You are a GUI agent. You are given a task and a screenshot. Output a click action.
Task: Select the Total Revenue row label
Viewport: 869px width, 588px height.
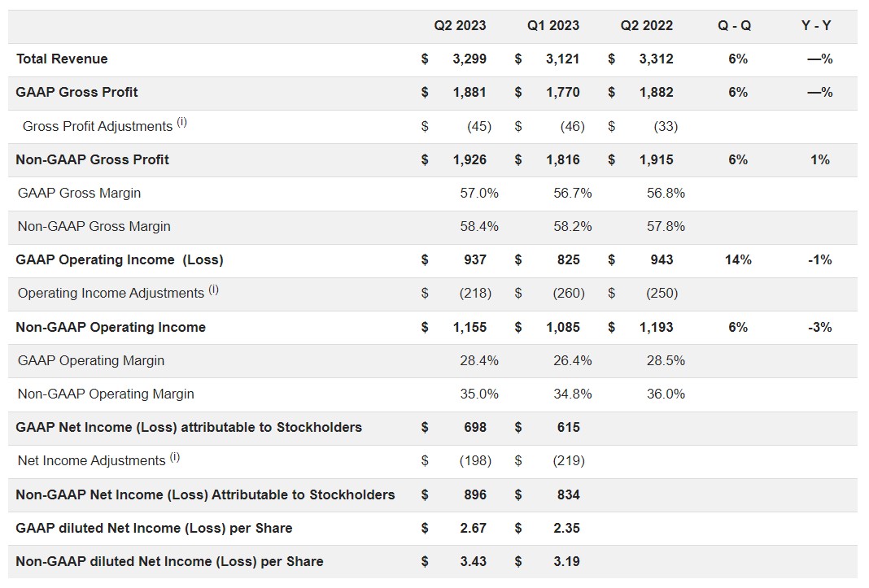(x=62, y=59)
